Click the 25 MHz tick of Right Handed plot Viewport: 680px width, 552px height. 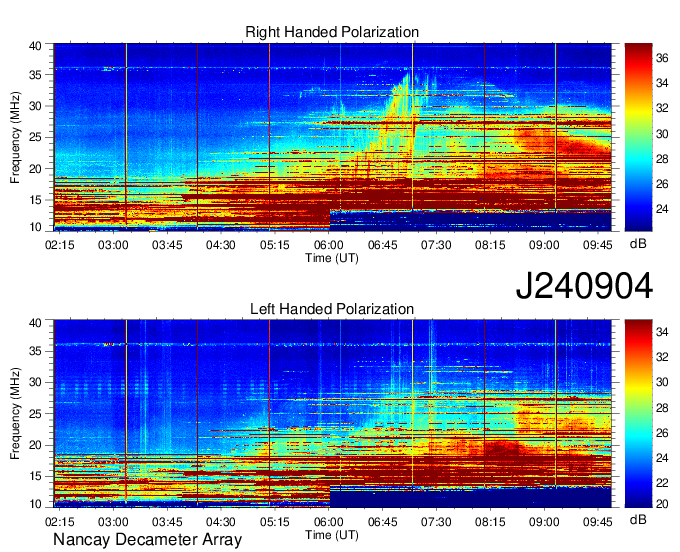click(x=35, y=137)
